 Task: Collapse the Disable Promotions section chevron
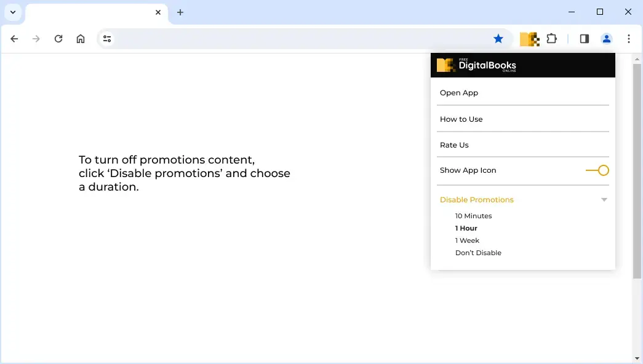[x=604, y=199]
